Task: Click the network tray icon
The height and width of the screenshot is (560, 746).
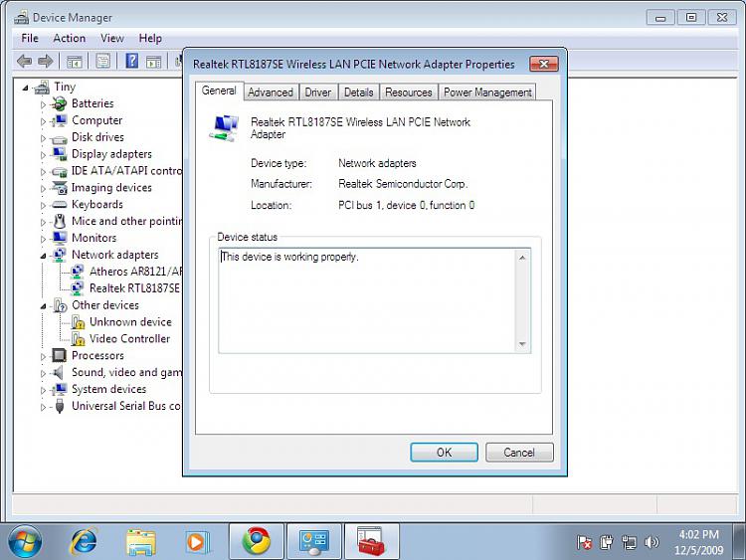Action: click(629, 542)
